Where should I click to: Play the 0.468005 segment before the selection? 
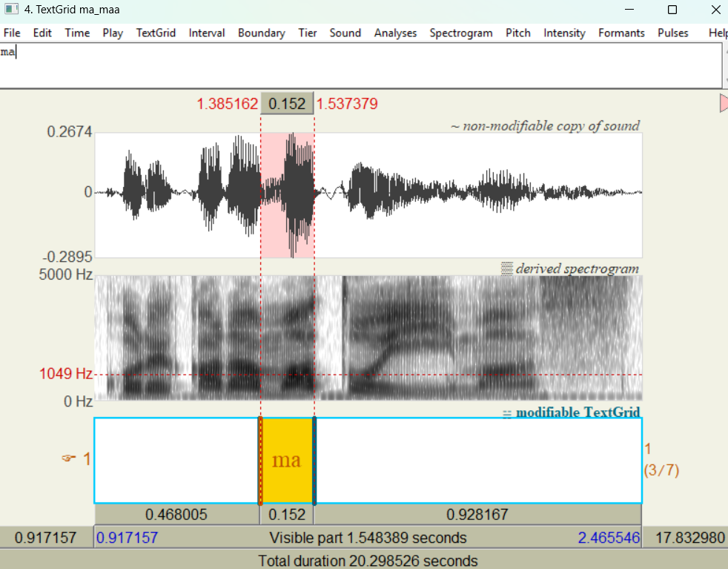tap(177, 515)
